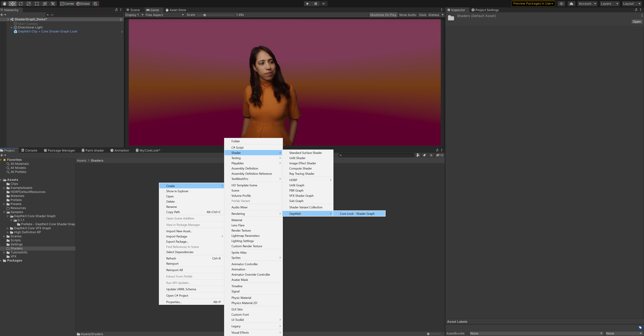Open custom editor tools icon

[x=53, y=4]
